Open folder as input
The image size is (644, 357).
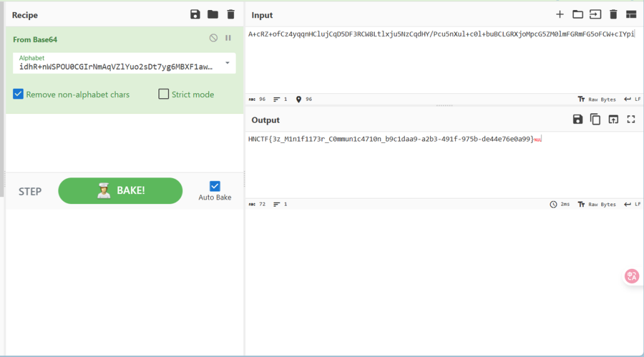tap(578, 15)
